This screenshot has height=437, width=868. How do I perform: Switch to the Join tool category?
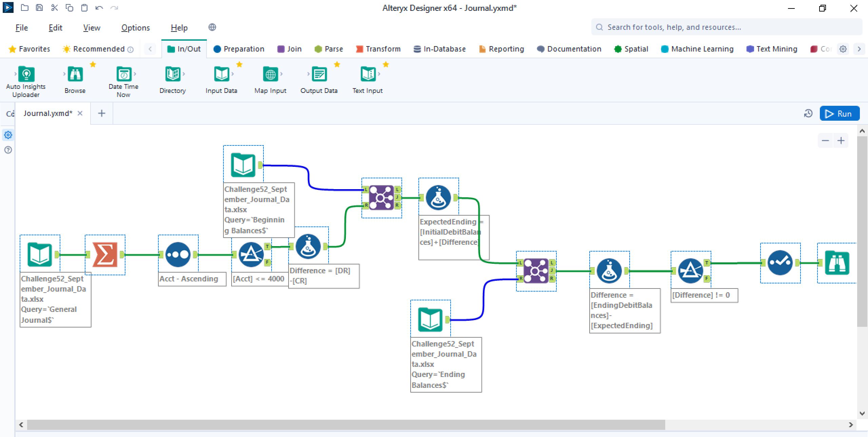290,49
